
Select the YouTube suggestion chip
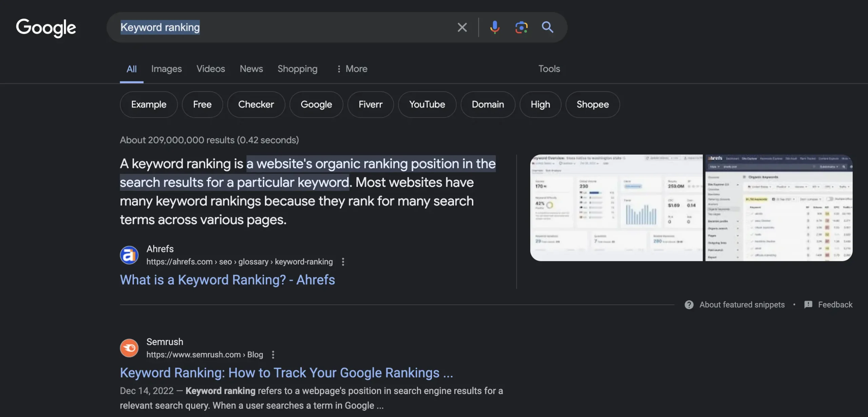pyautogui.click(x=427, y=104)
